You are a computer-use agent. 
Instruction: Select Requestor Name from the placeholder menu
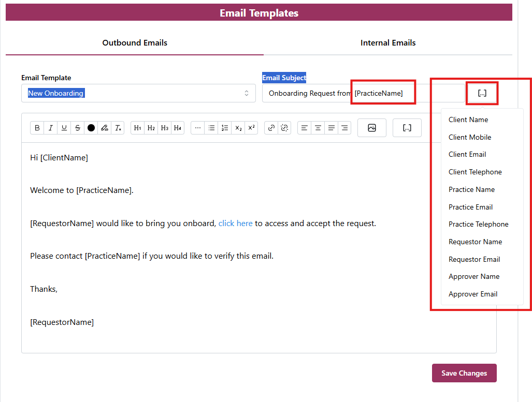pos(475,242)
